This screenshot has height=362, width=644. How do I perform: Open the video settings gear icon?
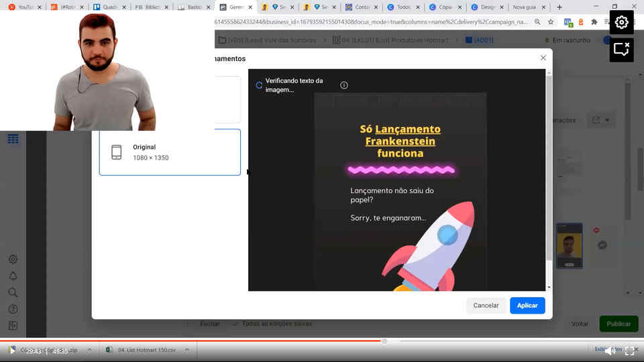click(x=621, y=22)
